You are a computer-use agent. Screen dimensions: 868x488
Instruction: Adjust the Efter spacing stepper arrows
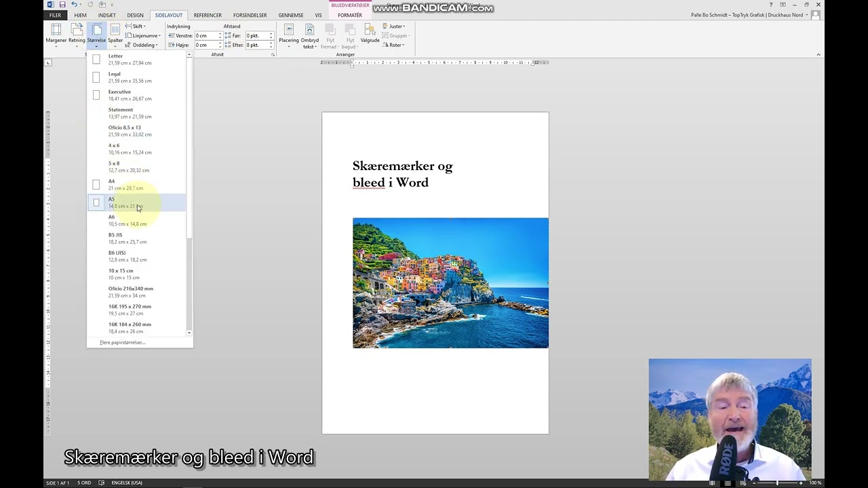271,45
